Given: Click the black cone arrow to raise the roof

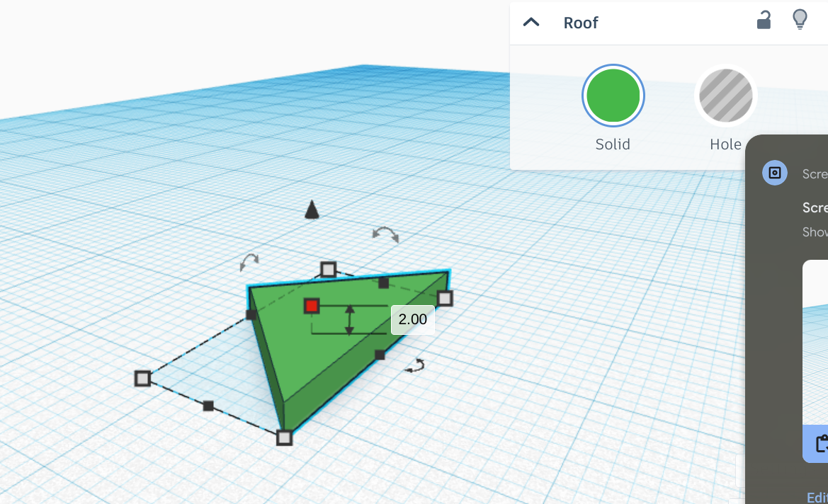Looking at the screenshot, I should 312,210.
